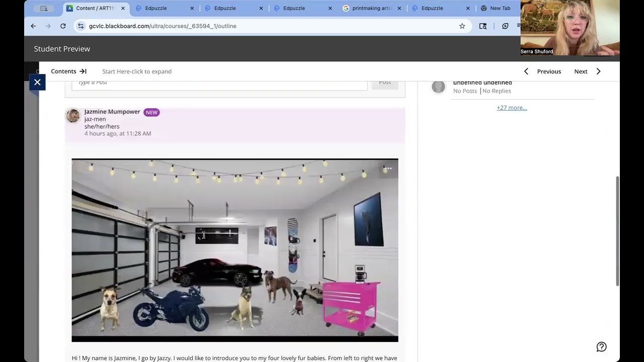
Task: Close the second Edpuzzle tab
Action: [261, 8]
